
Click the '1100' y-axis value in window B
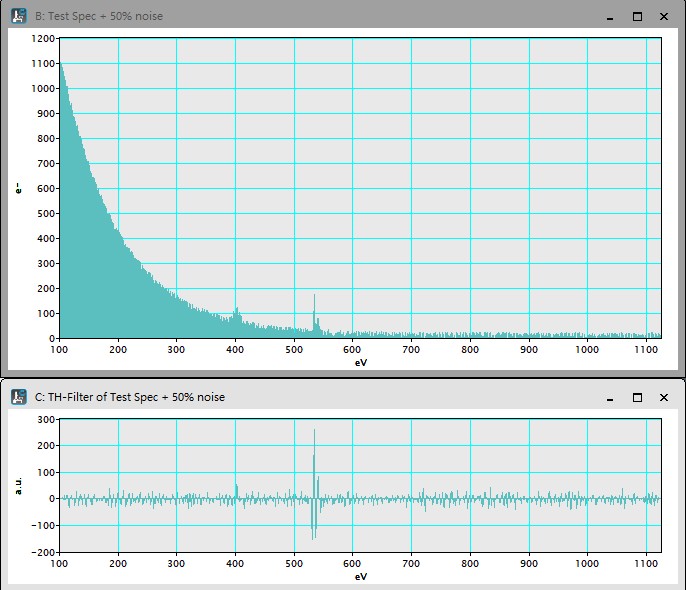[43, 63]
